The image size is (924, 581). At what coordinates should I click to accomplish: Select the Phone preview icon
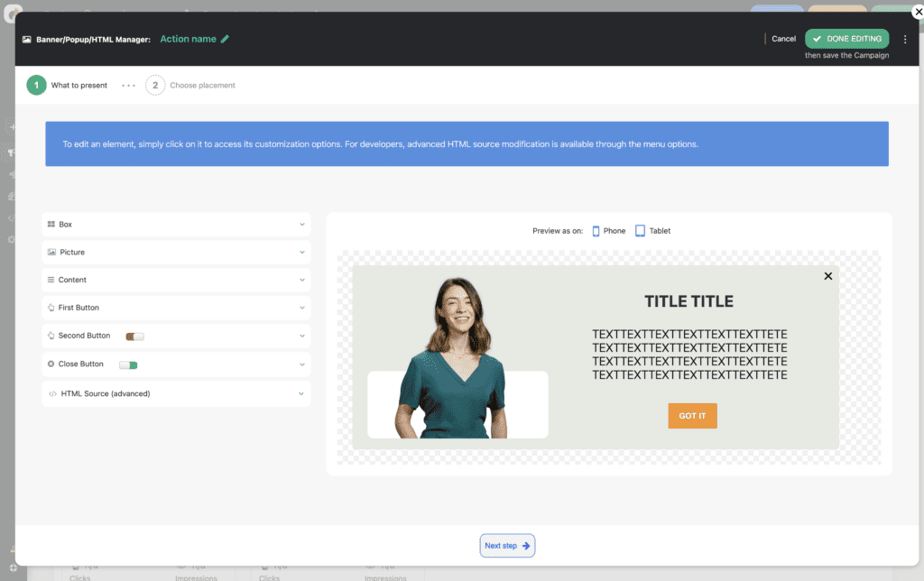(x=596, y=231)
